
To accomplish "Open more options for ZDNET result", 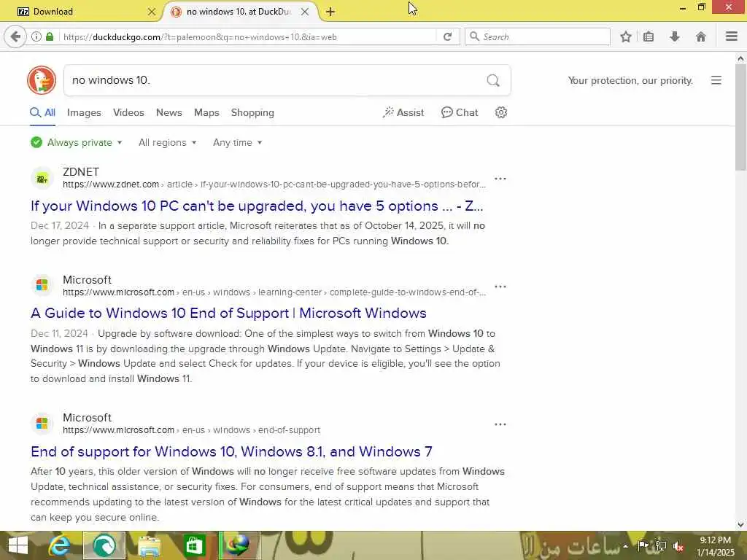I will tap(500, 179).
